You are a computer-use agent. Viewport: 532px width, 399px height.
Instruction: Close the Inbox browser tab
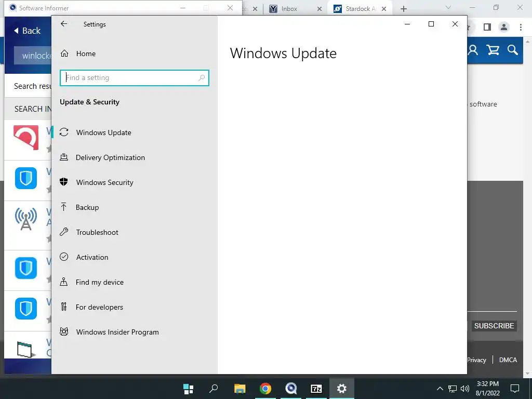click(320, 9)
